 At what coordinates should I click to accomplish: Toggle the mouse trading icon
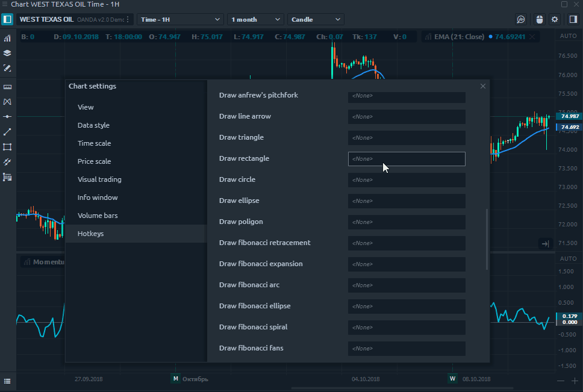click(x=540, y=19)
